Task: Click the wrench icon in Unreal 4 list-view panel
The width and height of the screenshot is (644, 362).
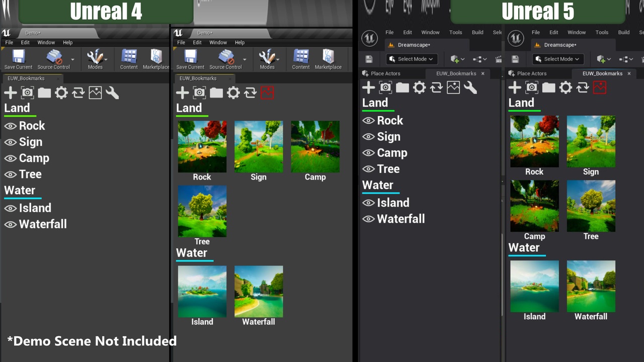Action: click(x=112, y=93)
